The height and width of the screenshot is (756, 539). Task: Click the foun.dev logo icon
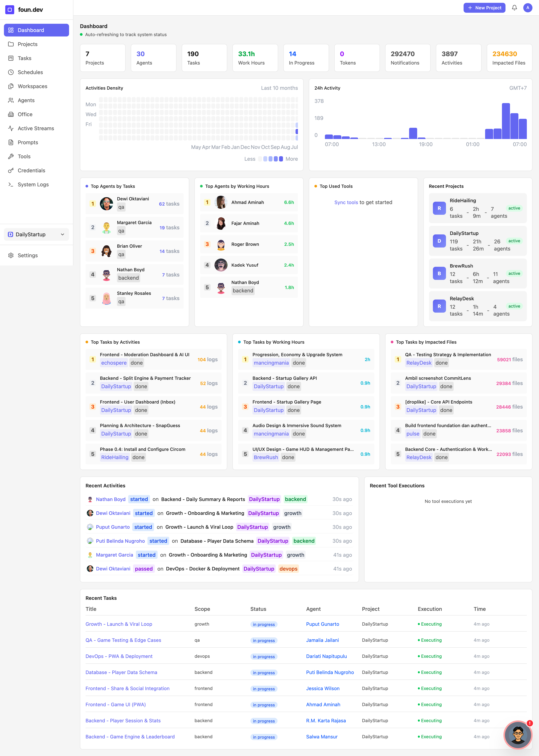(x=10, y=10)
